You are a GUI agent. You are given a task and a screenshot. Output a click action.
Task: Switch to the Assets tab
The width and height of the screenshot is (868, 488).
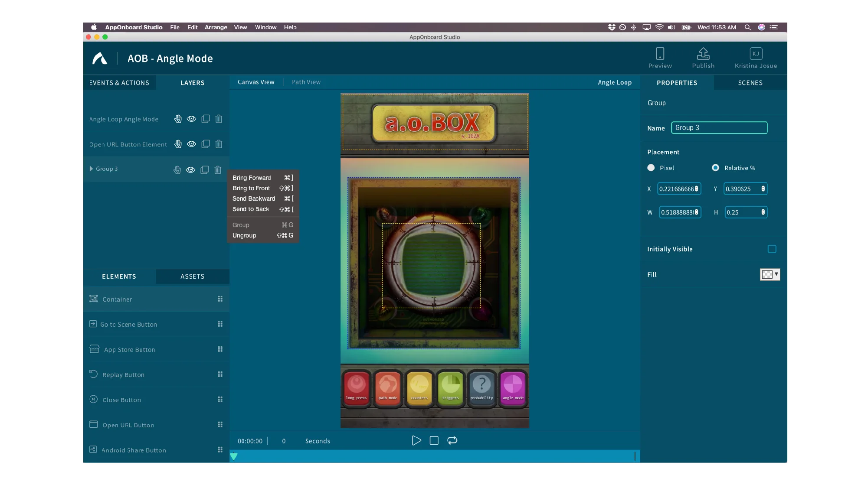pos(192,277)
